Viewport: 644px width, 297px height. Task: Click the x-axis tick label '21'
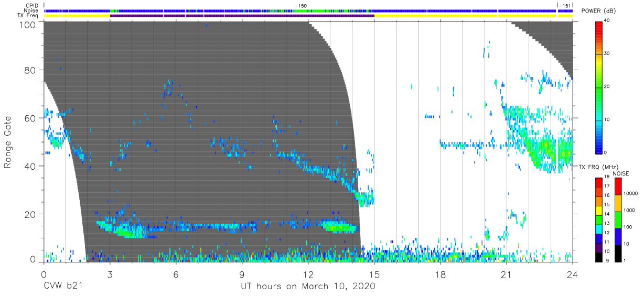[x=507, y=274]
